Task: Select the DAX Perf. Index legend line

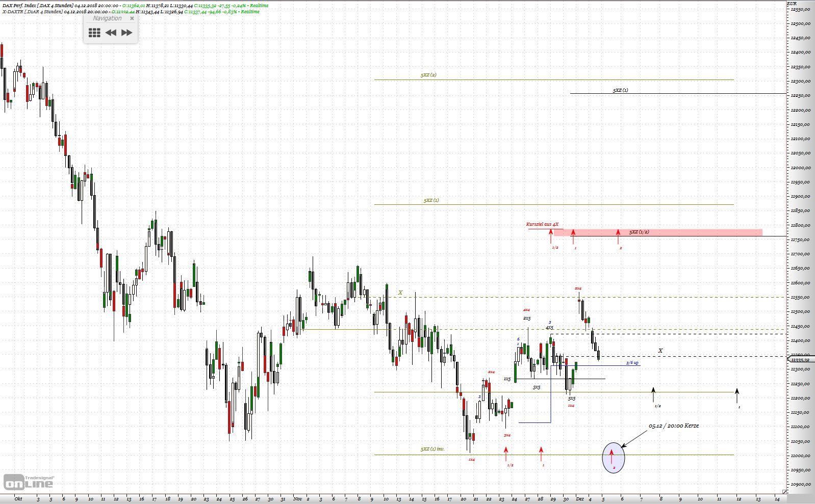Action: click(135, 6)
